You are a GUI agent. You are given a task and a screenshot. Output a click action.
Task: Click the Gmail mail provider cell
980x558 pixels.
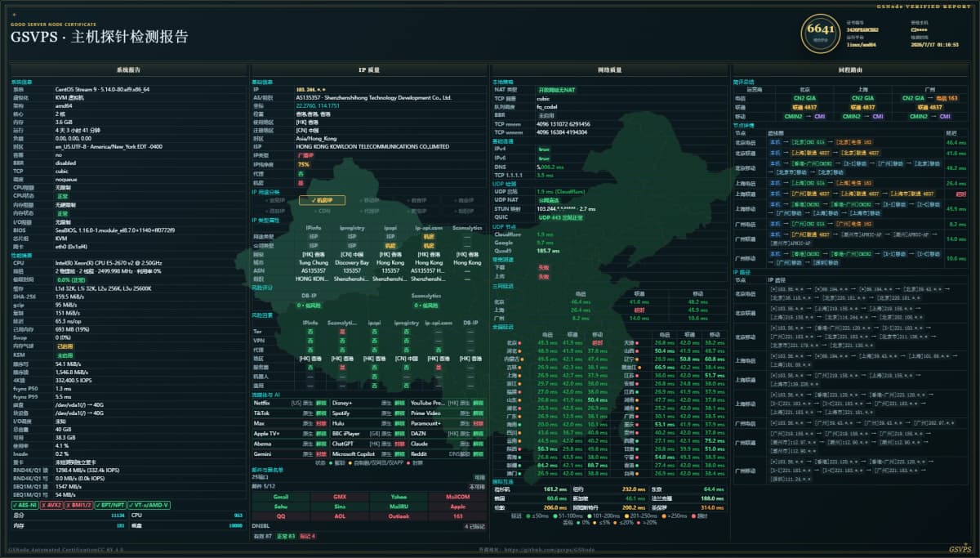tap(281, 497)
